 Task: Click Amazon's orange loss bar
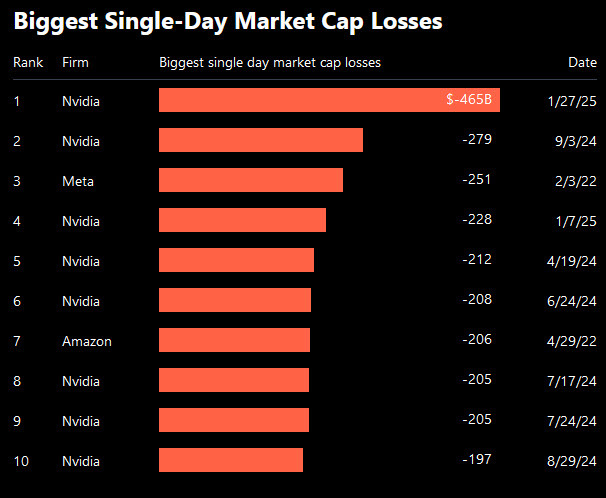(234, 340)
